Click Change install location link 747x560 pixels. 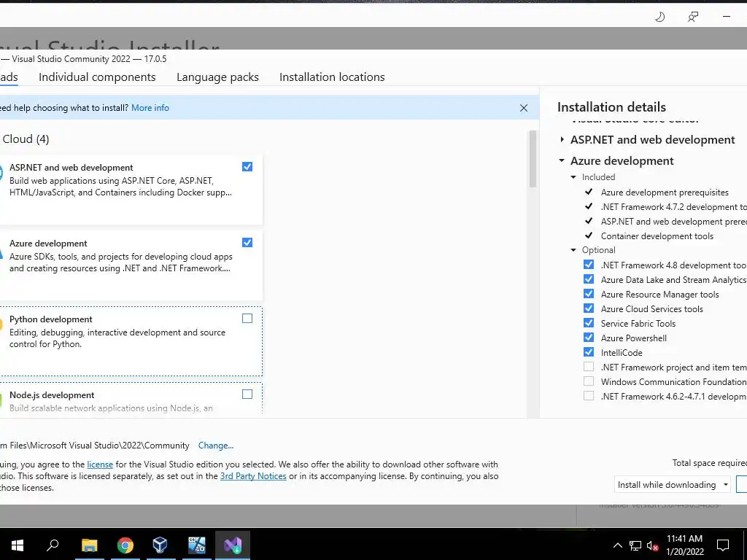coord(216,446)
